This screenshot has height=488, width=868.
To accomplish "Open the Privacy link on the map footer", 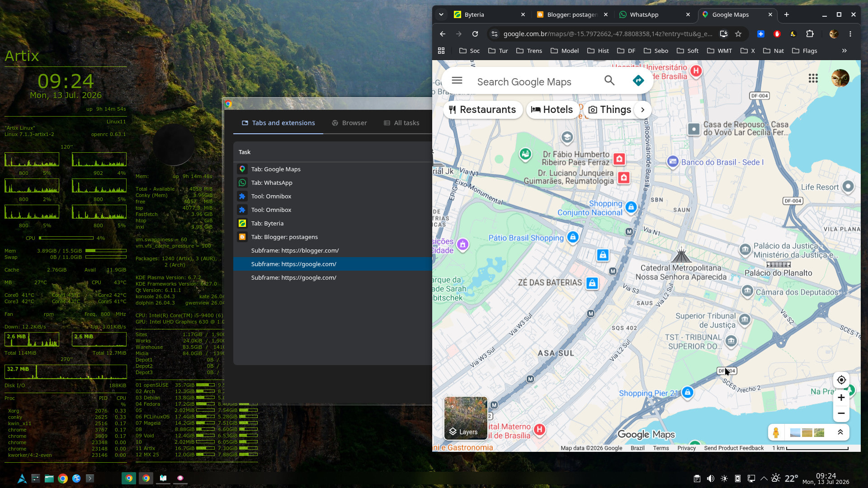I will tap(687, 448).
